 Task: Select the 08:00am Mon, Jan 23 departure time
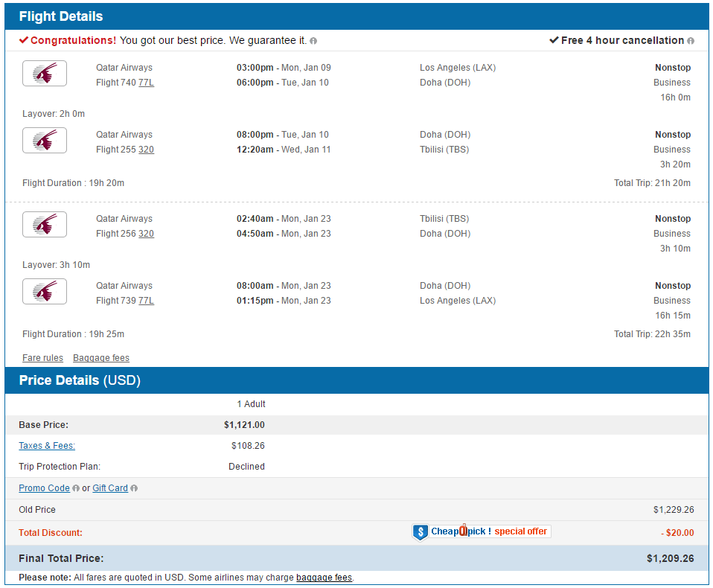pos(284,286)
